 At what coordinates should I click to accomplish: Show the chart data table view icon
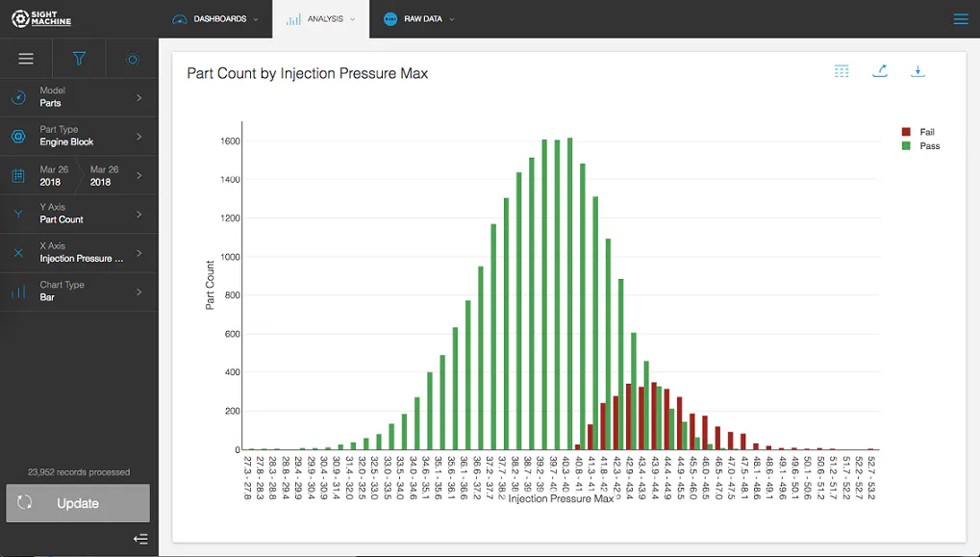pyautogui.click(x=842, y=71)
